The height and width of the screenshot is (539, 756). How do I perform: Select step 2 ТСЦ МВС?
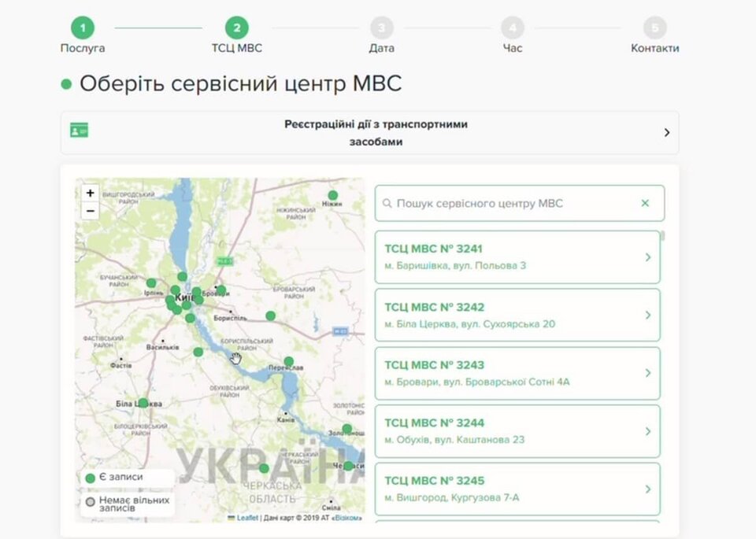coord(236,29)
